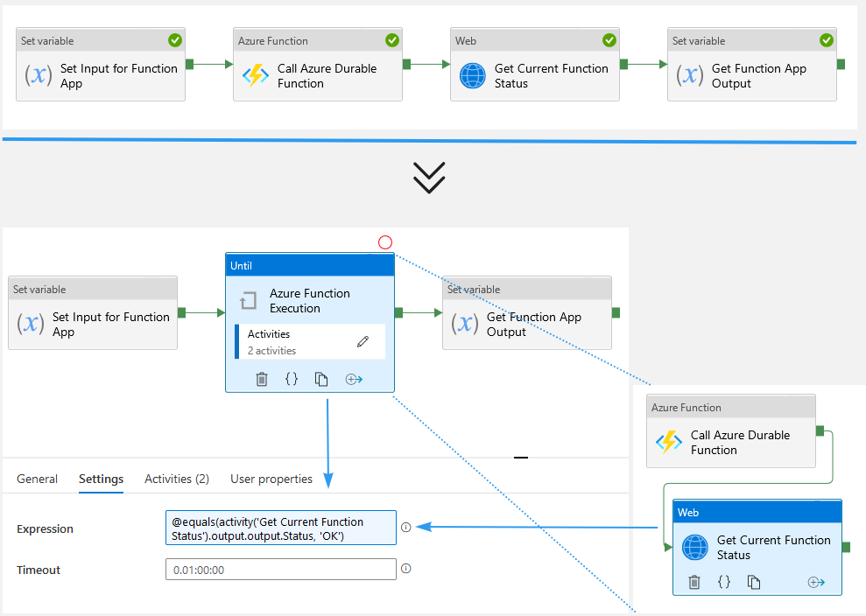
Task: Click success checkmark on the Web activity
Action: pos(609,40)
